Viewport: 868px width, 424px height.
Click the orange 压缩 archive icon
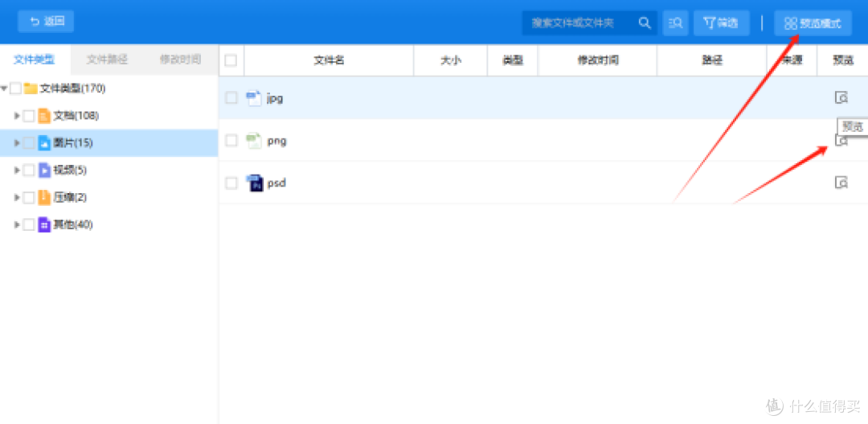tap(44, 197)
